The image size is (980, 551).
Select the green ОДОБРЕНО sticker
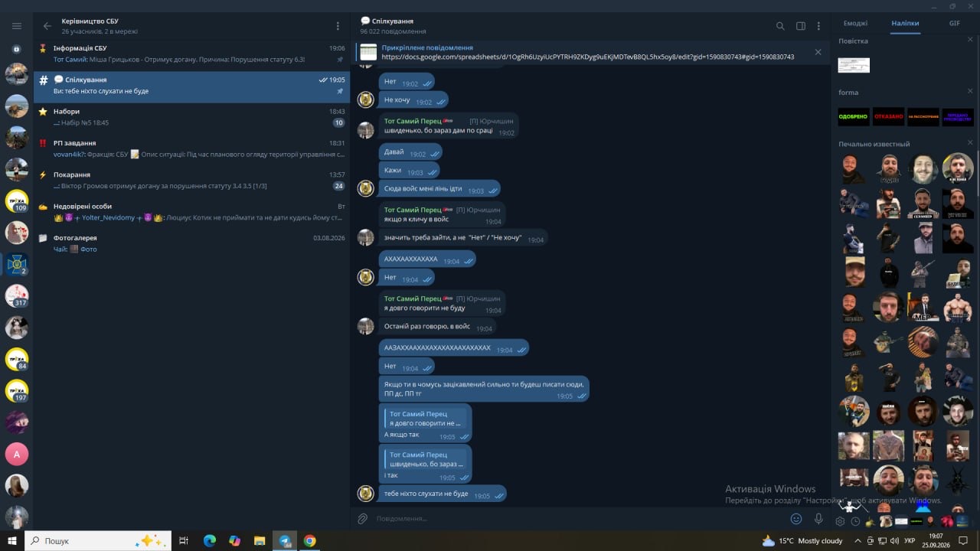point(854,117)
